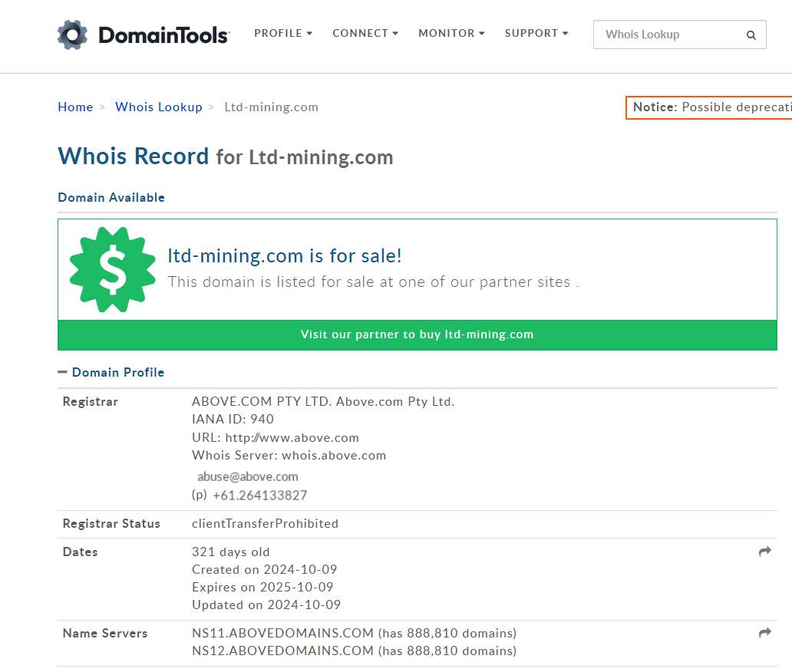Click the Whois Lookup search field
This screenshot has height=672, width=792.
coord(668,35)
